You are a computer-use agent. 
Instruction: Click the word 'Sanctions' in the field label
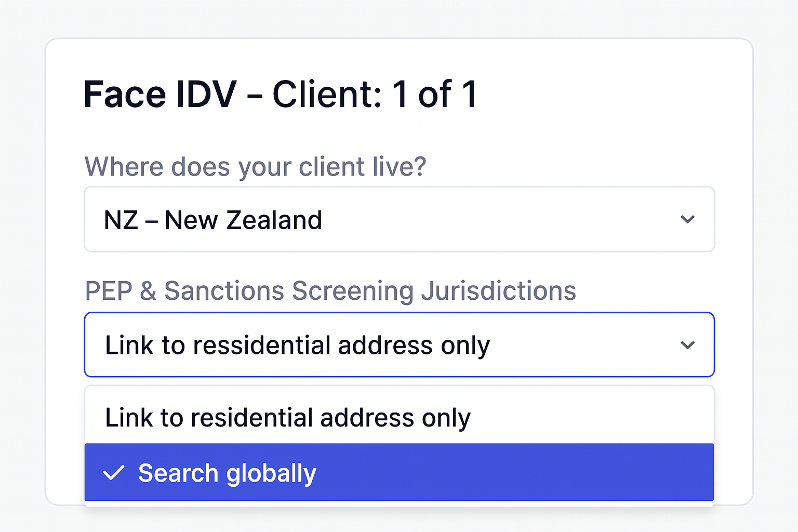pyautogui.click(x=224, y=290)
